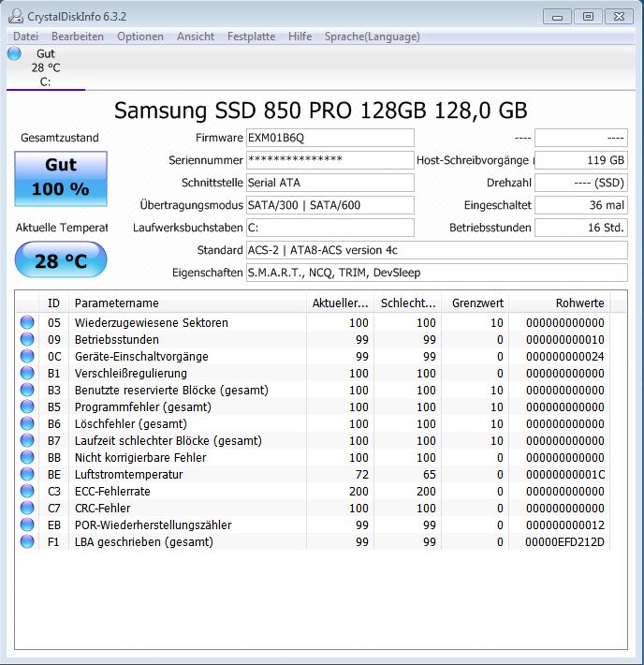Click status orb of Löschfehler row

[x=27, y=423]
